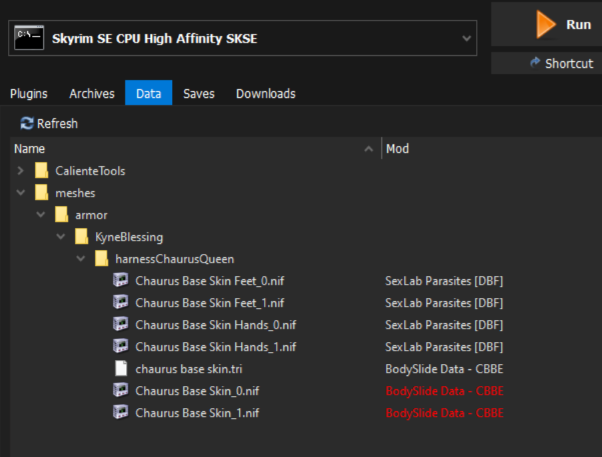The image size is (602, 457).
Task: Open the executable selection dropdown arrow
Action: (466, 38)
